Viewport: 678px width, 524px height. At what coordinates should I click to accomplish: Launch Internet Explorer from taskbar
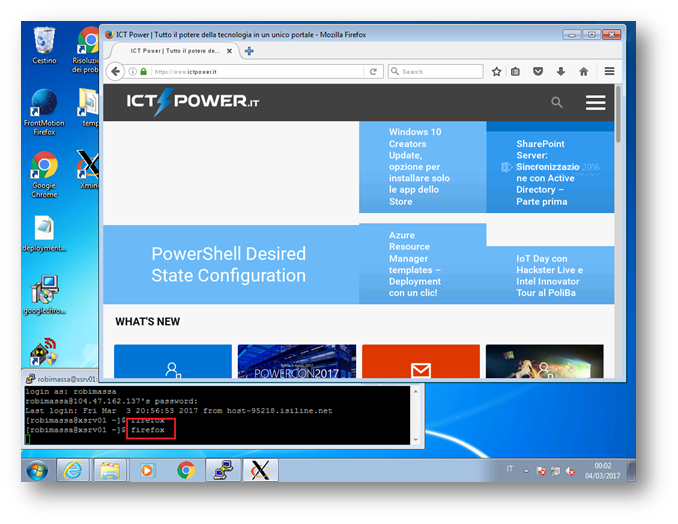click(x=73, y=470)
